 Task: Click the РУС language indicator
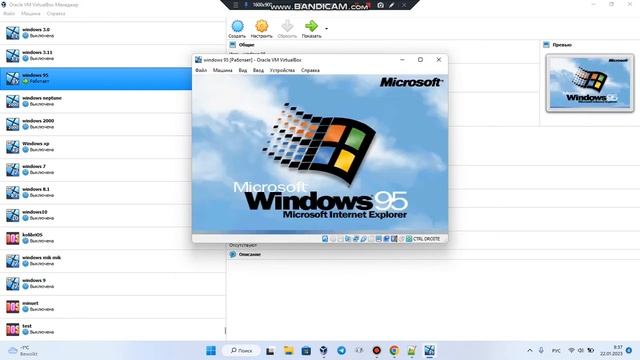(556, 351)
